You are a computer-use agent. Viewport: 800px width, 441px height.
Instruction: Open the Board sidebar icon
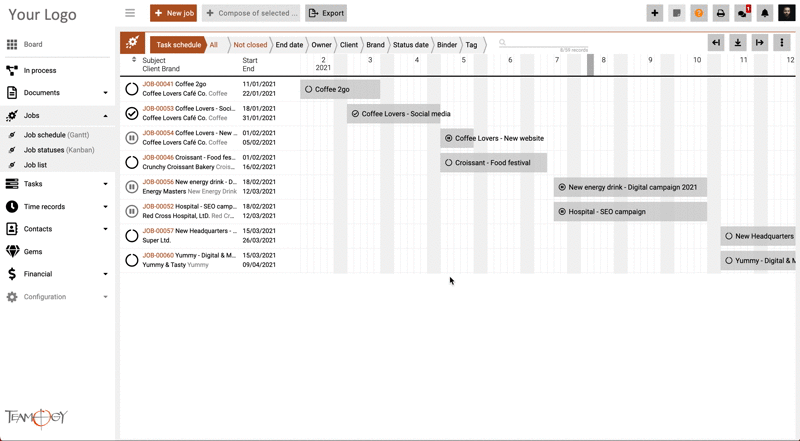pos(12,44)
